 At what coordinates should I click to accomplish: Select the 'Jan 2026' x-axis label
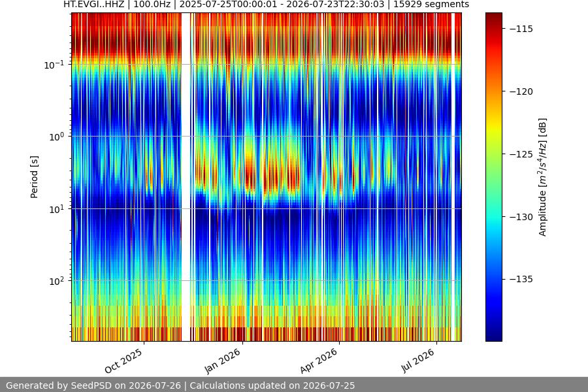coord(222,361)
